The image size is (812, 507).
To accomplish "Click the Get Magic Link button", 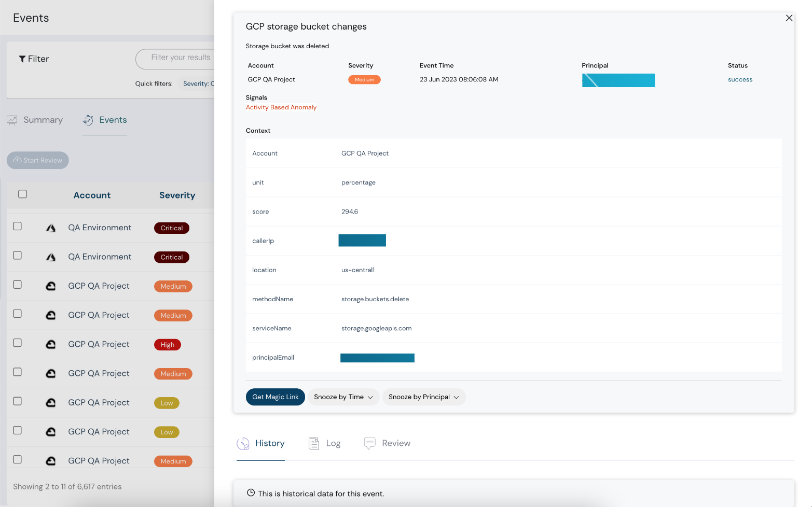I will click(275, 397).
